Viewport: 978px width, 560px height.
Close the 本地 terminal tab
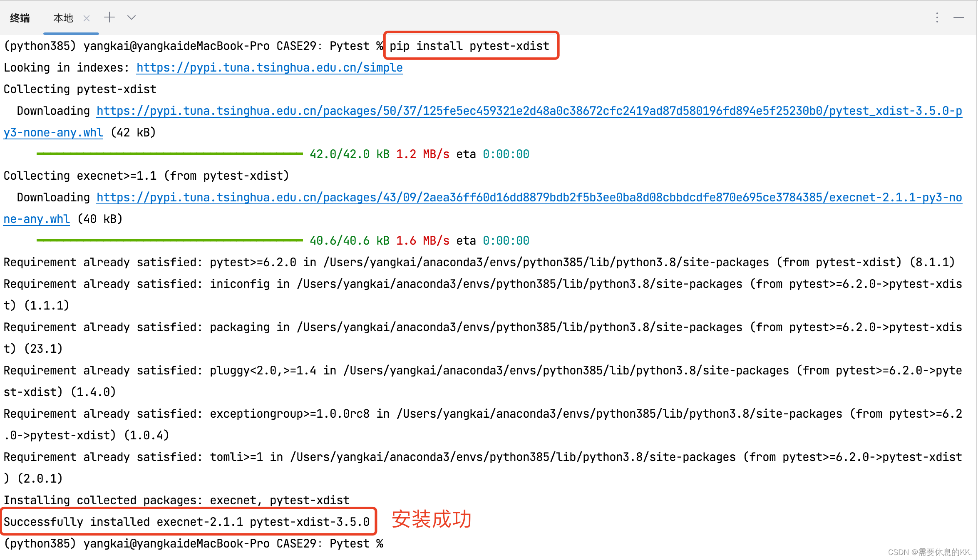(87, 18)
